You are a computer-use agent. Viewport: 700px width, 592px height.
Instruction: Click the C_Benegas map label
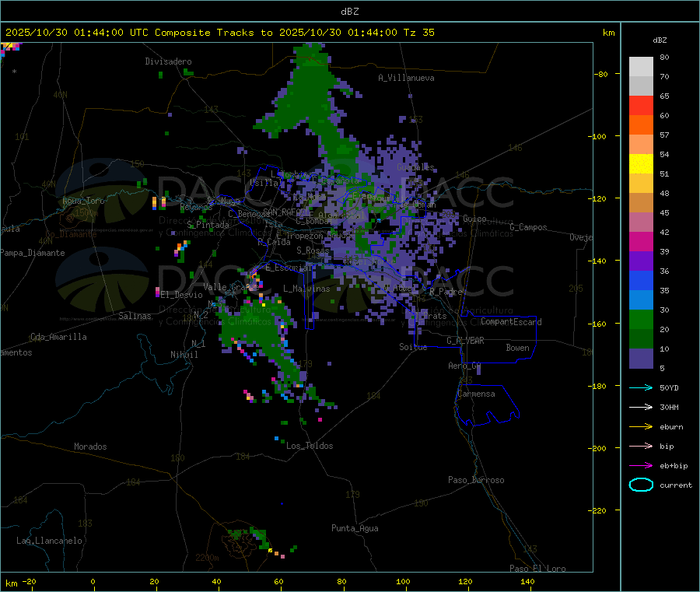click(x=250, y=214)
